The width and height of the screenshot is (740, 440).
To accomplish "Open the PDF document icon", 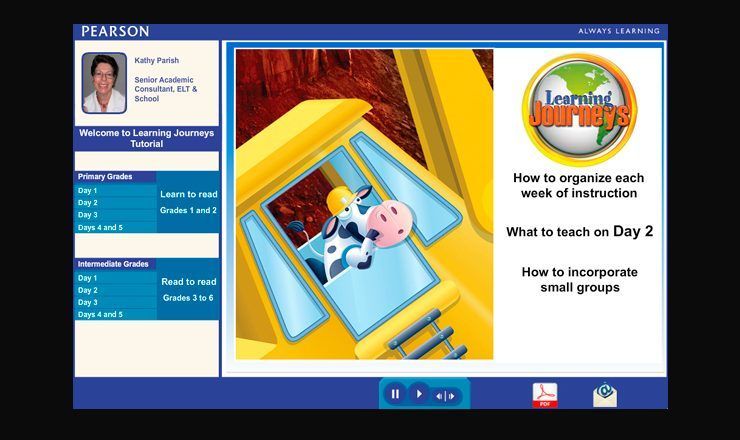I will [545, 395].
